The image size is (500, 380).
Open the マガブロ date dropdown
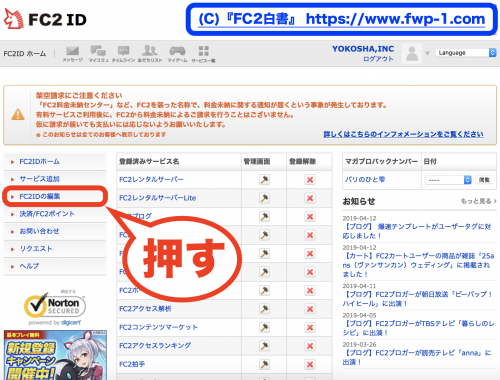coord(448,180)
